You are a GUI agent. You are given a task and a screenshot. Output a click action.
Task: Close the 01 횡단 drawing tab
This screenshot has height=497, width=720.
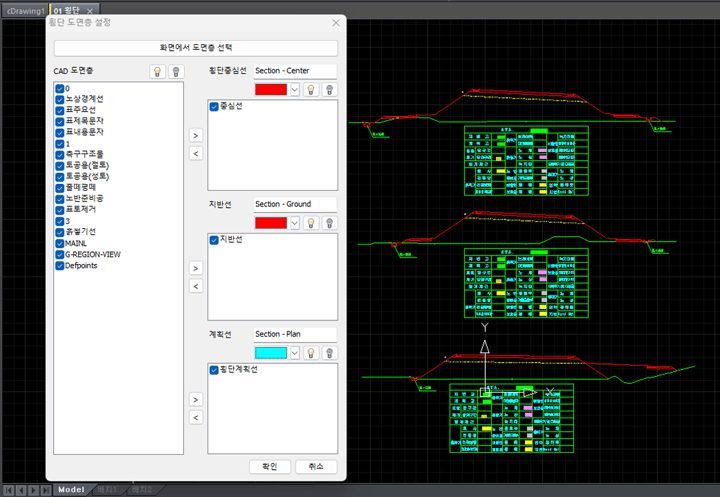(x=90, y=11)
